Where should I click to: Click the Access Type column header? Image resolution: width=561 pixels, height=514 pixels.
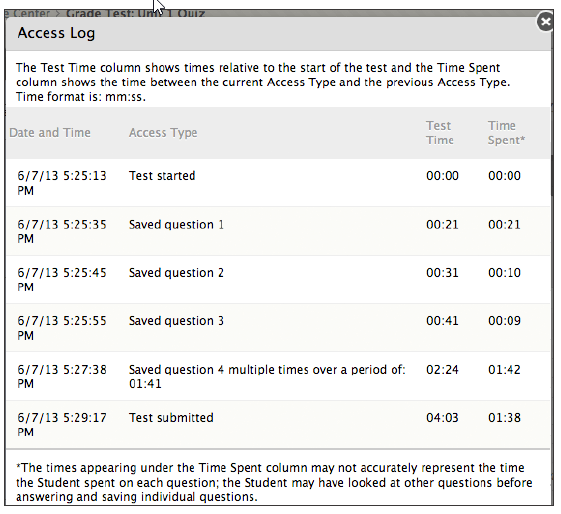tap(163, 133)
